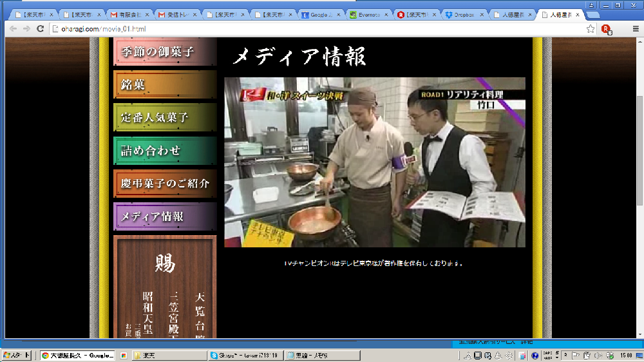Screen dimensions: 644x362
Task: Open the 楽天 folder taskbar button
Action: pyautogui.click(x=170, y=356)
